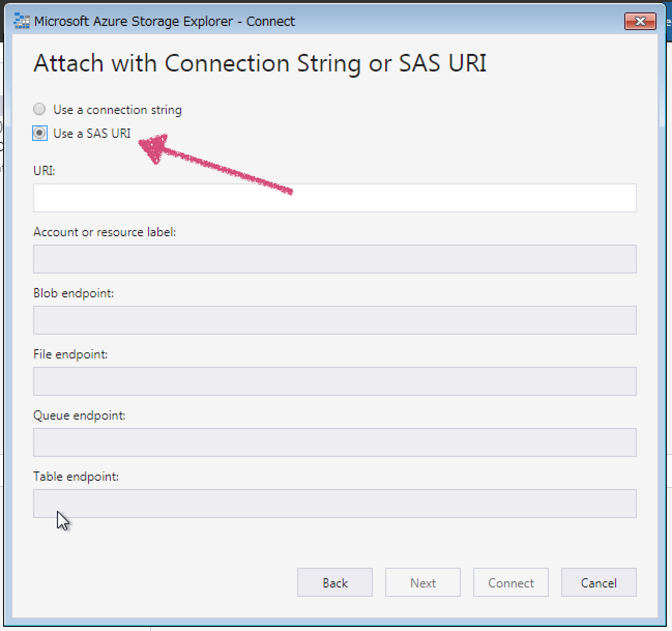Viewport: 672px width, 631px height.
Task: Click the 'File endpoint:' label
Action: point(70,354)
